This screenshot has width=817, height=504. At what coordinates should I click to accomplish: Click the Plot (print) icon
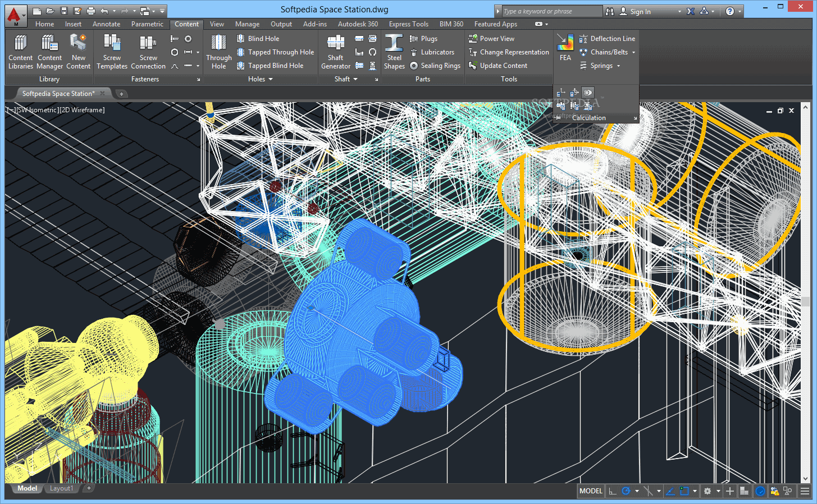point(90,11)
